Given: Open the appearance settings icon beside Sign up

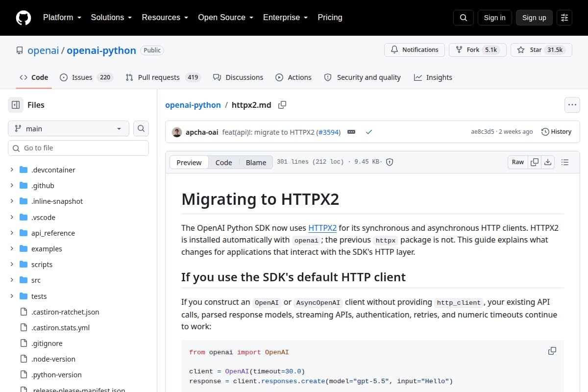Looking at the screenshot, I should coord(564,18).
